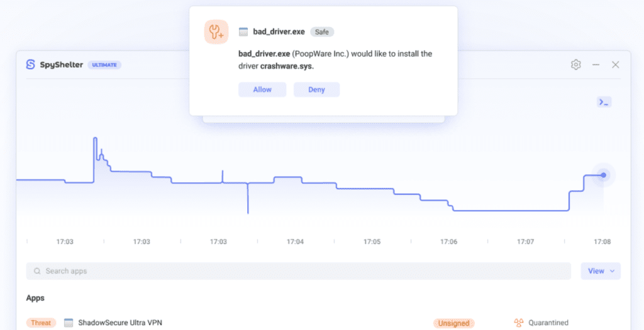Allow the crashware.sys driver install

(262, 90)
